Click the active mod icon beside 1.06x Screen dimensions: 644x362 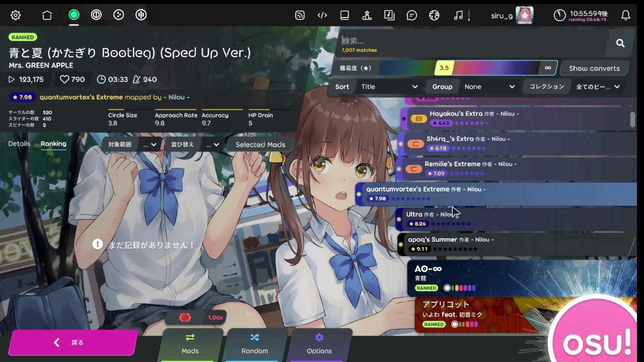point(185,318)
